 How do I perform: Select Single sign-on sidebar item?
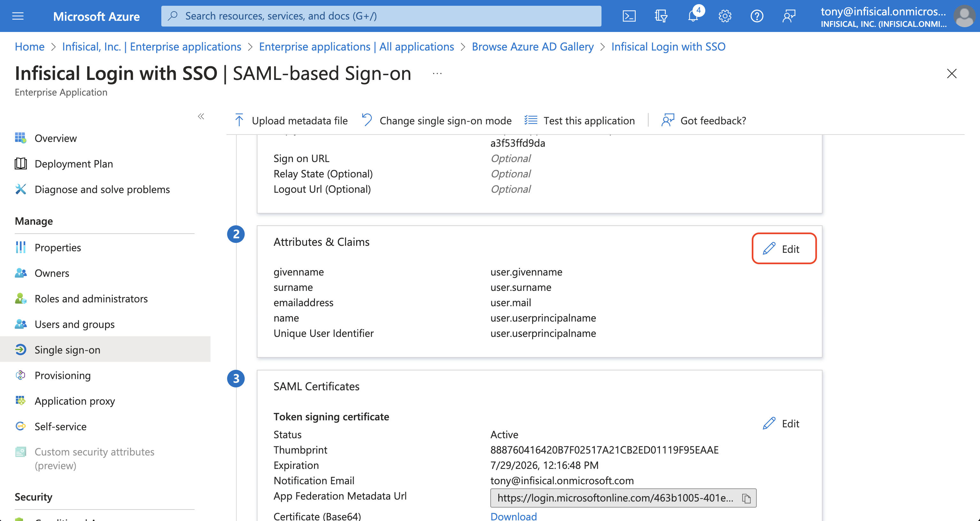[x=105, y=349]
